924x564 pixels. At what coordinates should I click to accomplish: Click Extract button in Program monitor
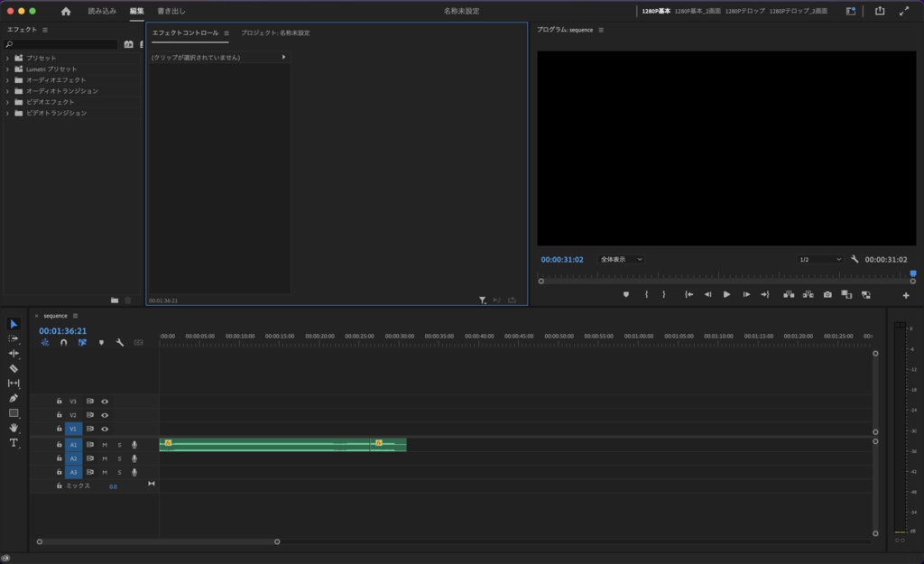[x=808, y=295]
